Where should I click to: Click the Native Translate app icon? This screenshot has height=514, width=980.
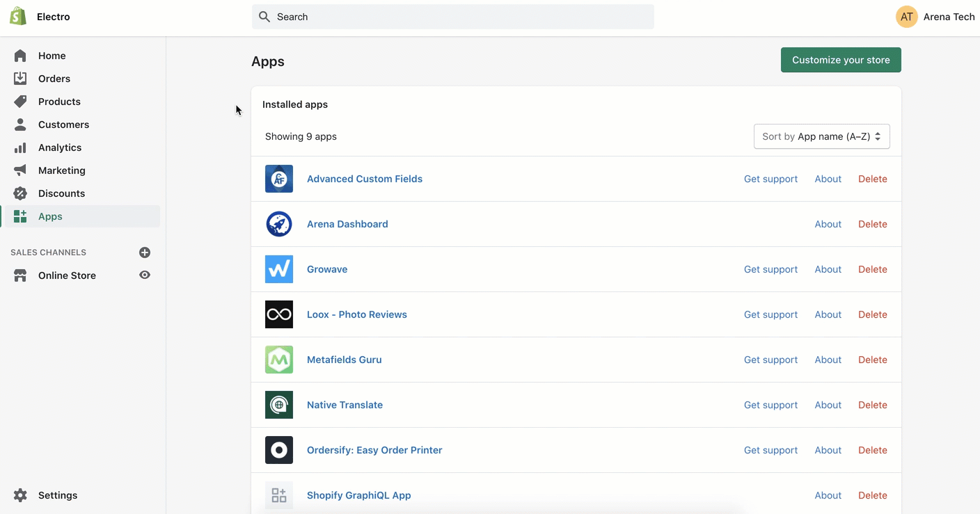tap(279, 405)
